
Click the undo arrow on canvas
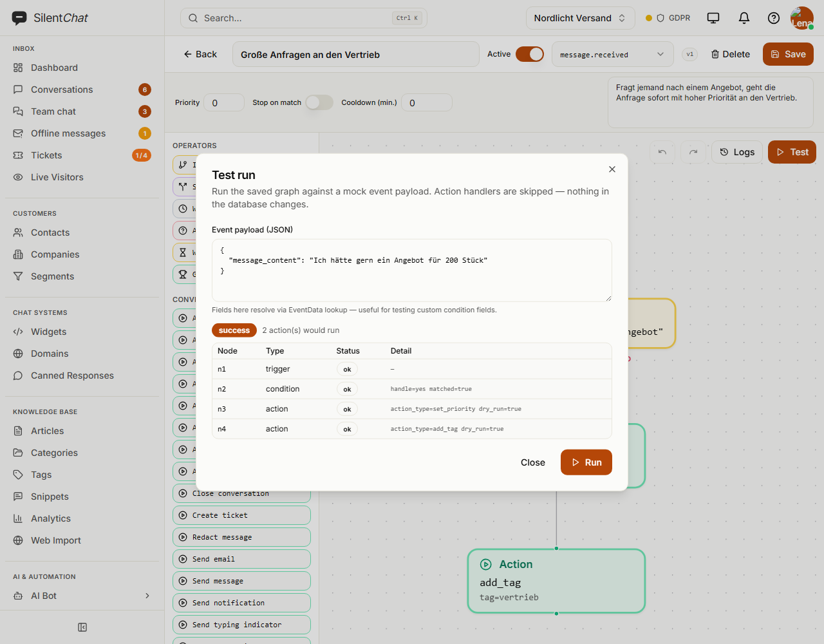(662, 152)
